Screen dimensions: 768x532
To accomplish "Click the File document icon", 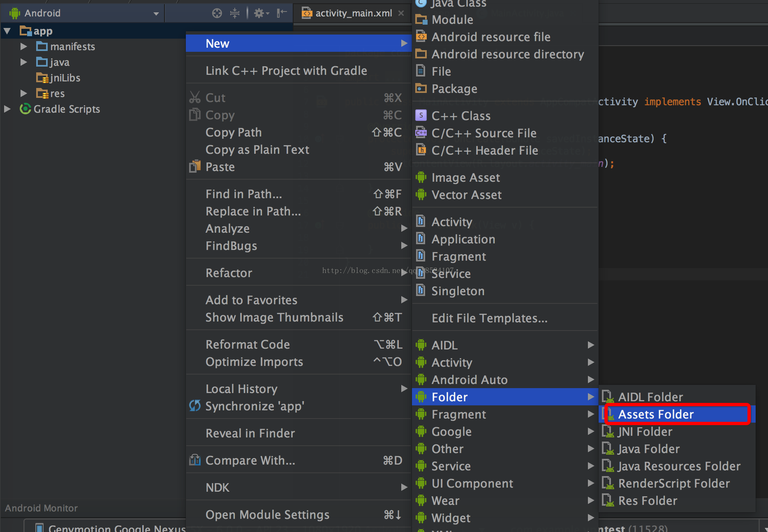I will [x=421, y=71].
